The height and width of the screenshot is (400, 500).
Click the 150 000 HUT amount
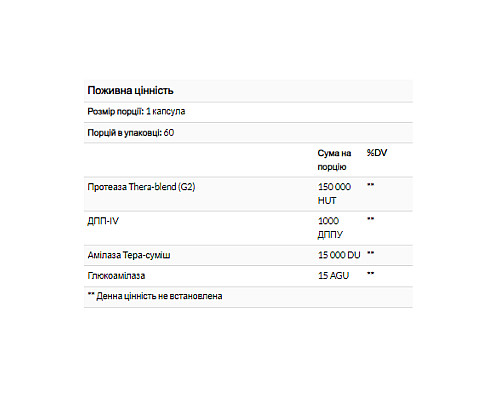pyautogui.click(x=334, y=194)
